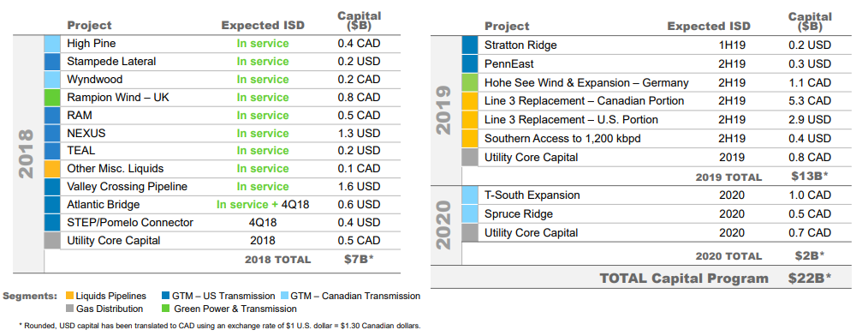
Task: Click the 5.3 CAD capital value
Action: [x=809, y=101]
